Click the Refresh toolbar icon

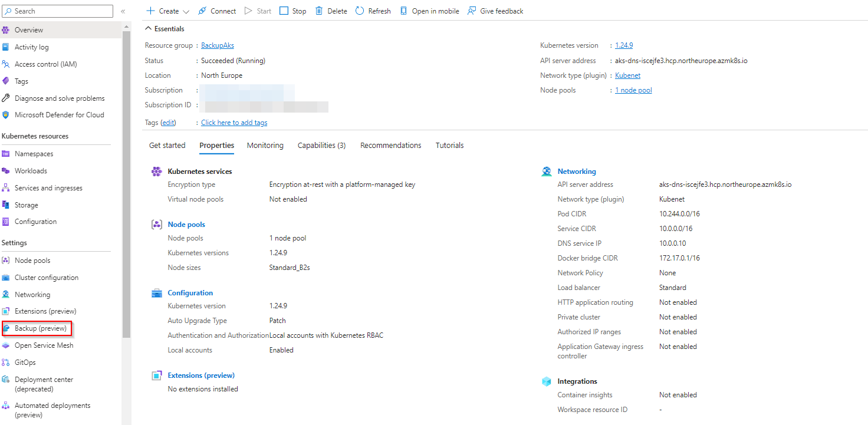pos(360,11)
